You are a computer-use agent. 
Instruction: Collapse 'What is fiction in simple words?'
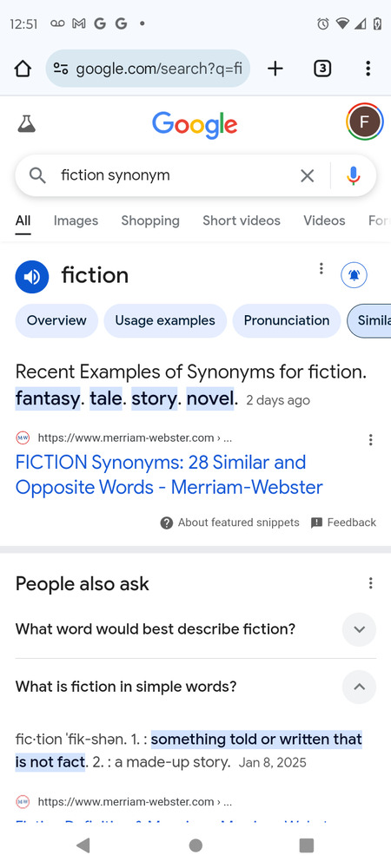click(x=359, y=687)
